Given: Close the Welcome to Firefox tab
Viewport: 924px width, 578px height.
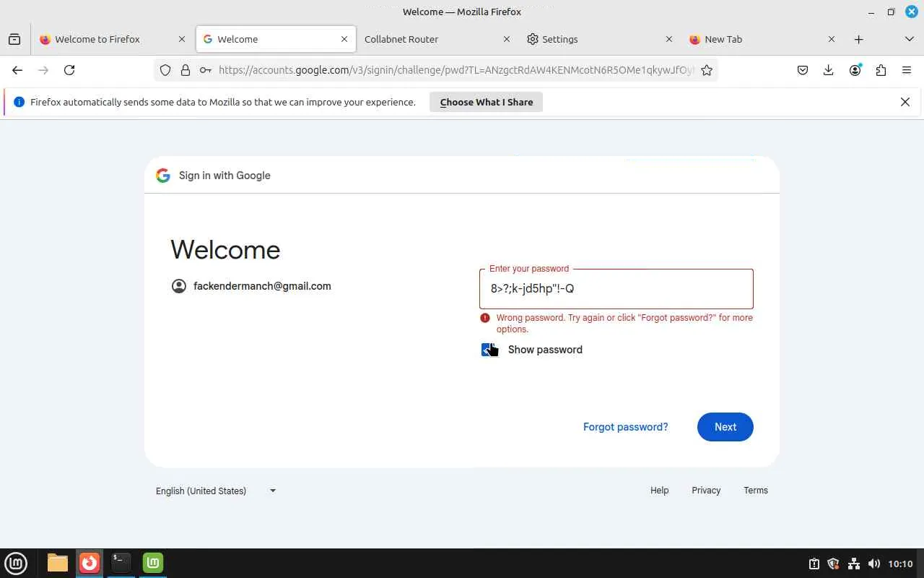Looking at the screenshot, I should point(182,39).
